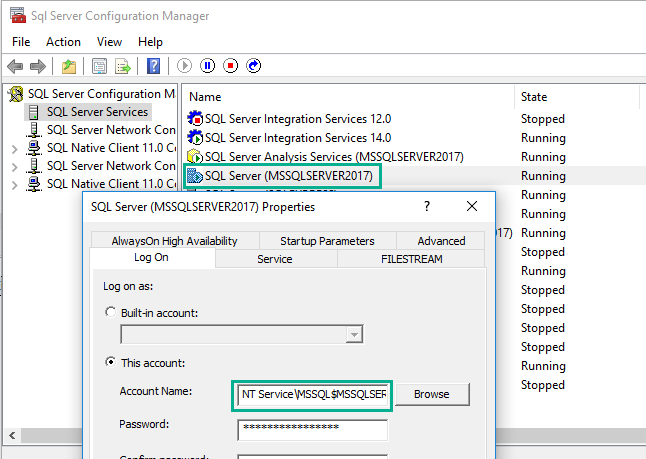Open the Built-in account dropdown list
This screenshot has height=459, width=646.
point(354,334)
